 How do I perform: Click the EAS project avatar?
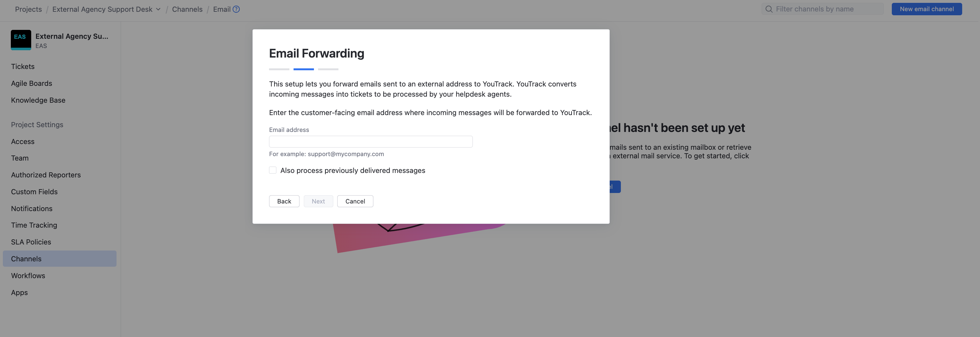(x=21, y=39)
